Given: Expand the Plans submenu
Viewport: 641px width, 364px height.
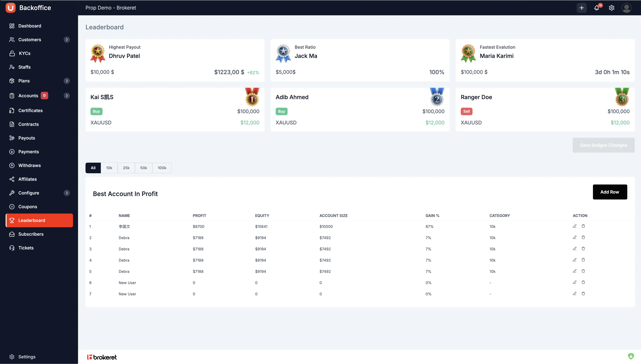Looking at the screenshot, I should pos(67,81).
